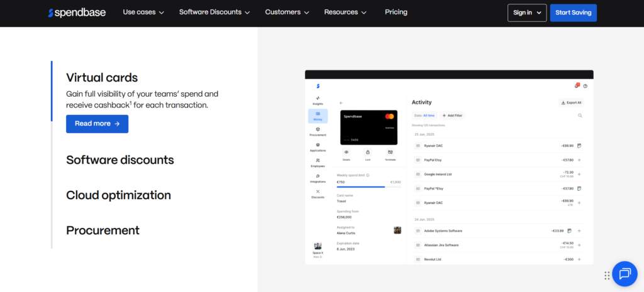644x292 pixels.
Task: Select the Software discounts tab
Action: pyautogui.click(x=120, y=160)
